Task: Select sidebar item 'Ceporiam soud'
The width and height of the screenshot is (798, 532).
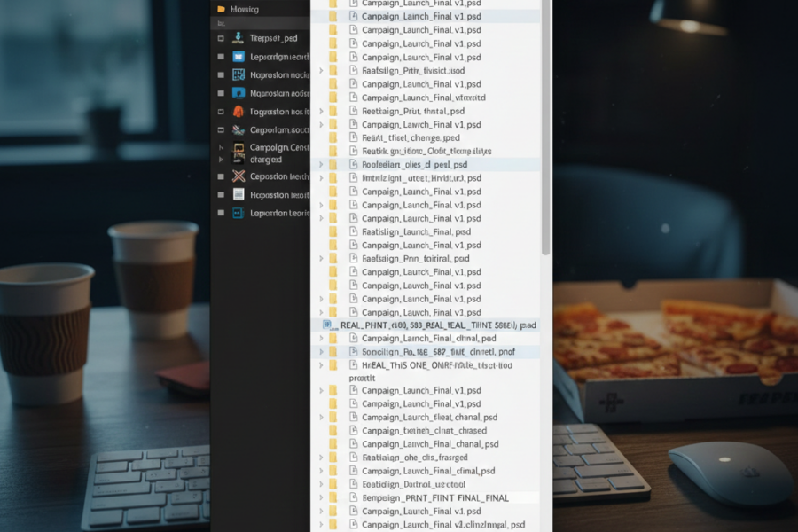Action: [x=279, y=129]
